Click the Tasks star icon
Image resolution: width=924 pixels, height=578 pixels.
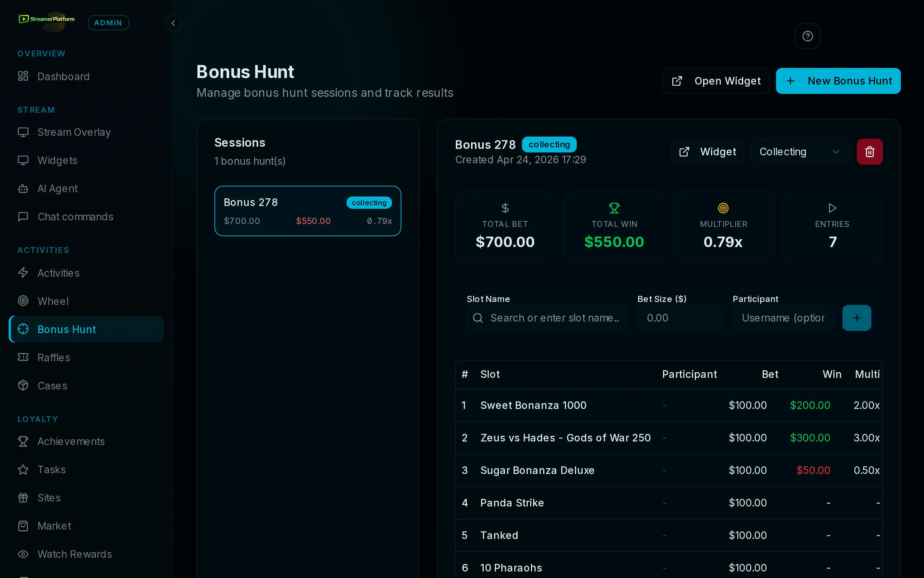(x=23, y=469)
